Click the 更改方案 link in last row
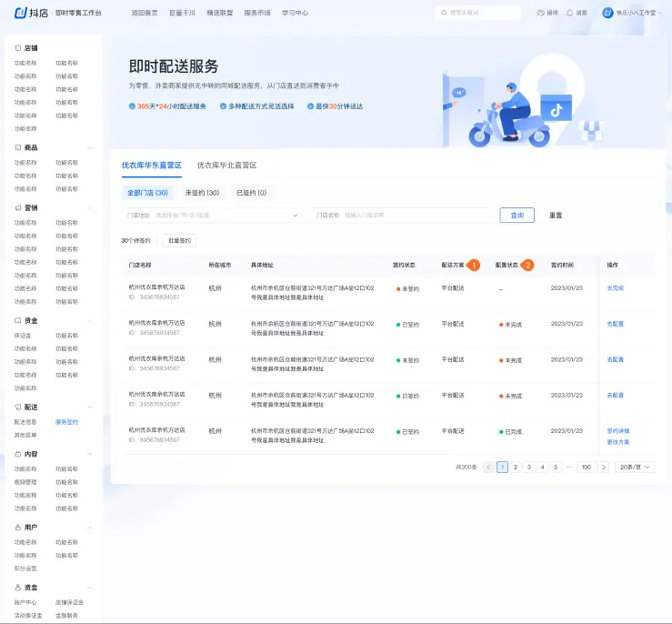 pos(618,442)
